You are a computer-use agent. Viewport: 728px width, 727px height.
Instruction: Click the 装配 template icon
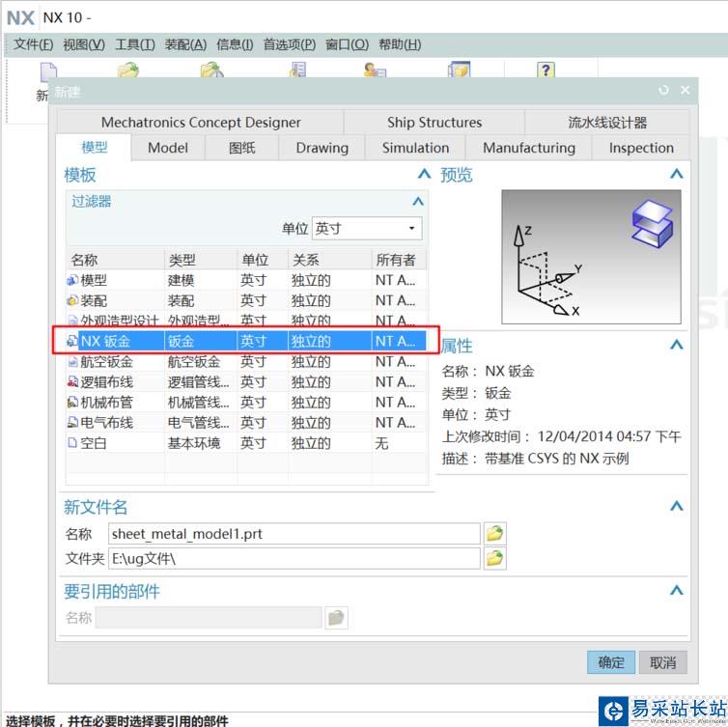(72, 300)
